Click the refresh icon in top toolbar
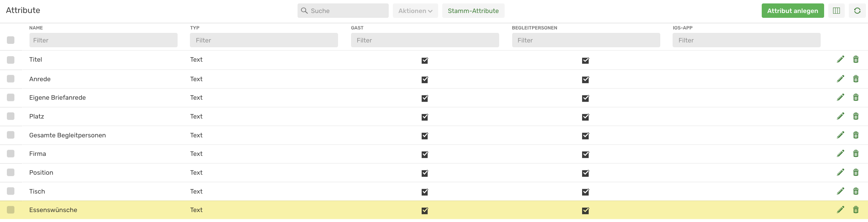The height and width of the screenshot is (222, 868). [x=857, y=11]
